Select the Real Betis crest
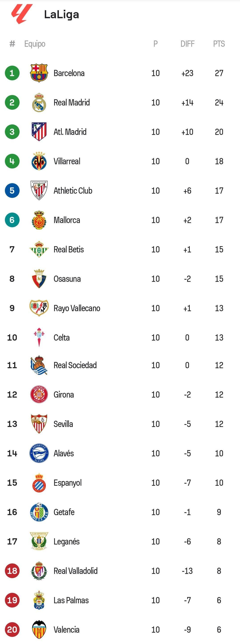Image resolution: width=240 pixels, height=644 pixels. (x=39, y=249)
